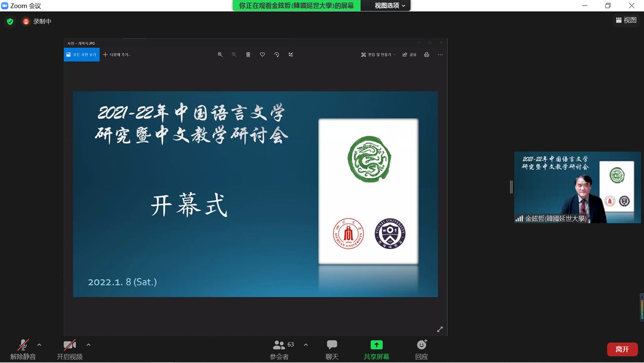
Task: Print the photo using the printer icon
Action: click(x=426, y=55)
